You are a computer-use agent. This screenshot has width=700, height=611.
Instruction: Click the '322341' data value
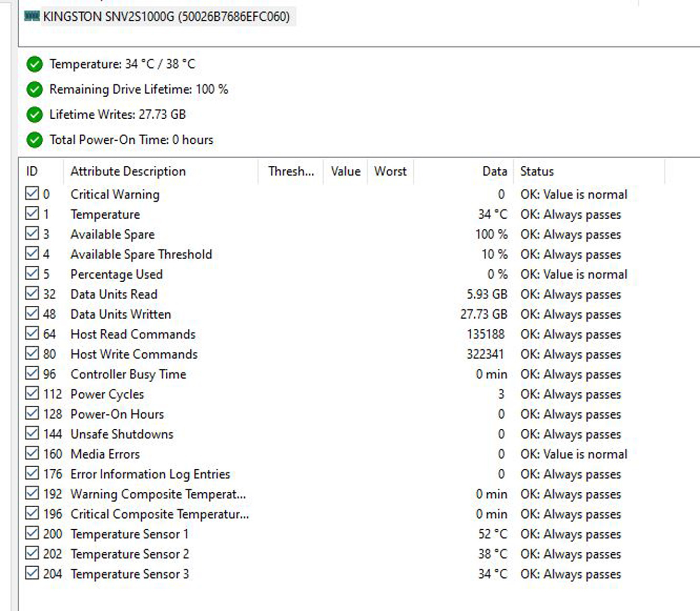[x=485, y=354]
